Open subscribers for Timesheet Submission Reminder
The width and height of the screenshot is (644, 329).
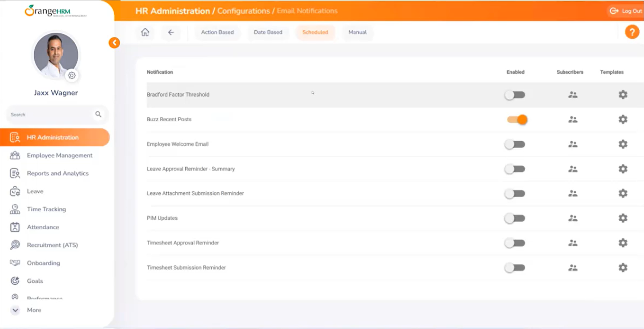coord(573,268)
